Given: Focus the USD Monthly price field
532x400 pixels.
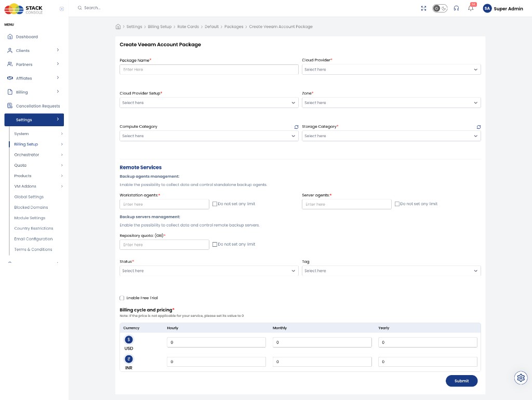Looking at the screenshot, I should [x=322, y=342].
